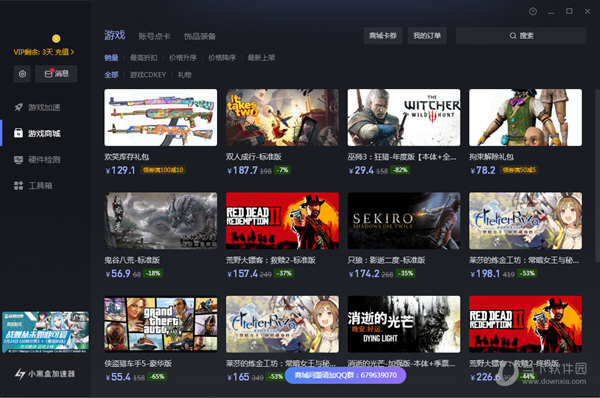Click price ¥29.4
This screenshot has width=600, height=398.
(x=361, y=170)
